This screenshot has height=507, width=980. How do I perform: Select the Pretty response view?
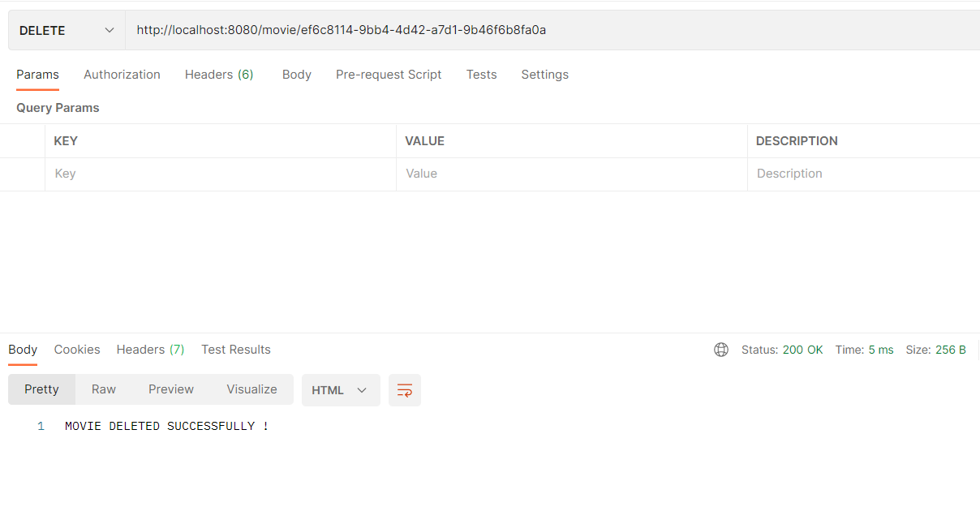[41, 389]
